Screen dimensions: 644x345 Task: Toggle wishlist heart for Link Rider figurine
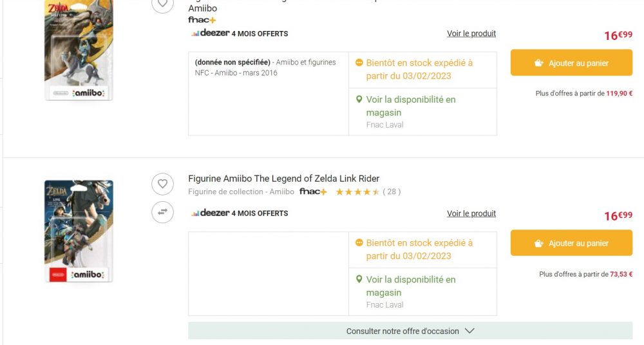tap(162, 184)
